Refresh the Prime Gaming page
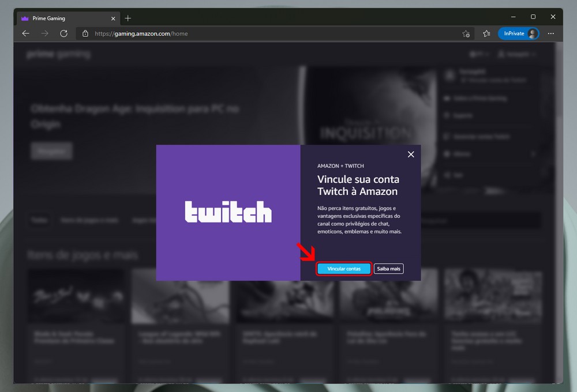Screen dimensions: 577x392 click(x=64, y=33)
